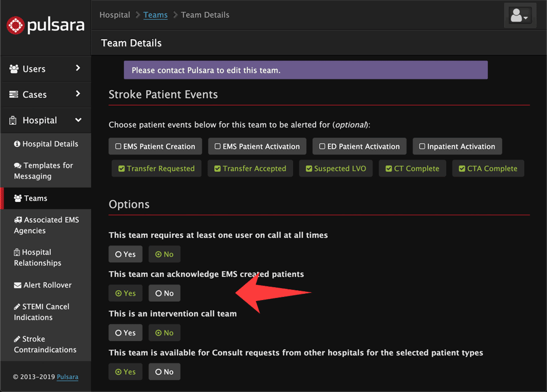
Task: Open the Pulsara copyright footer link
Action: click(67, 377)
